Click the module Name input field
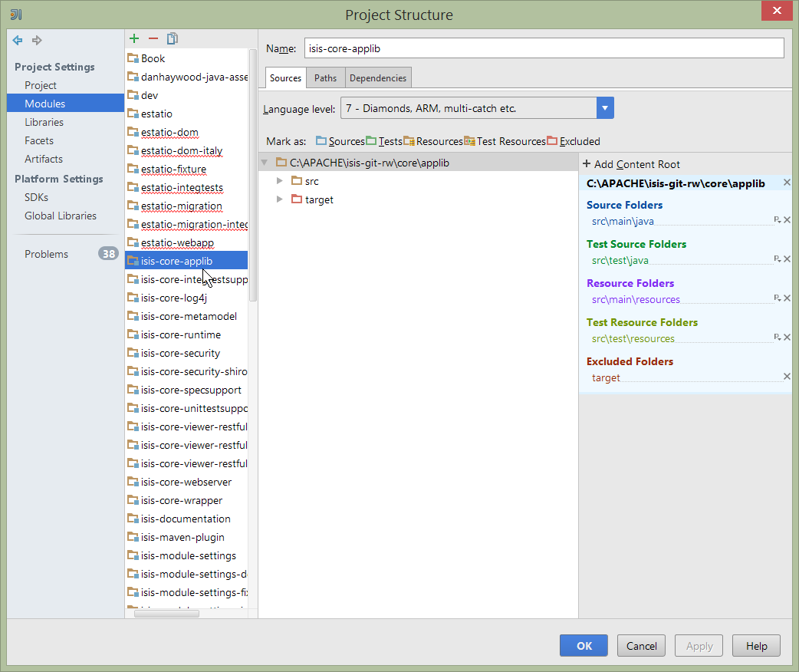The image size is (799, 672). click(544, 48)
